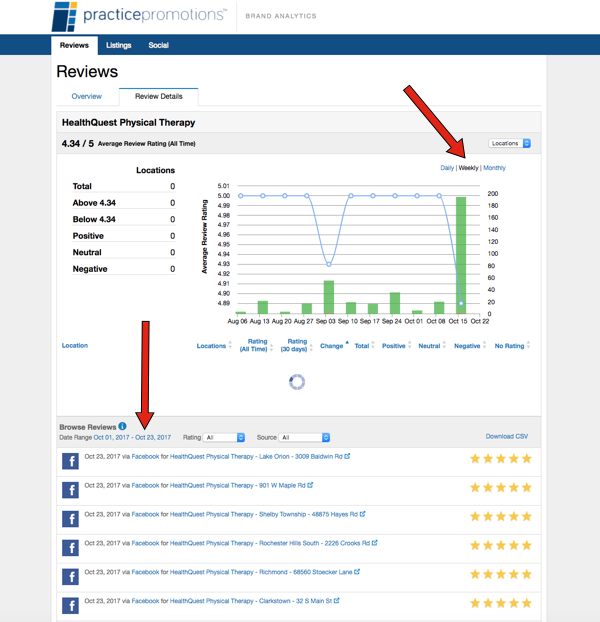Click the Download CSV link
The image size is (600, 622).
[x=507, y=436]
